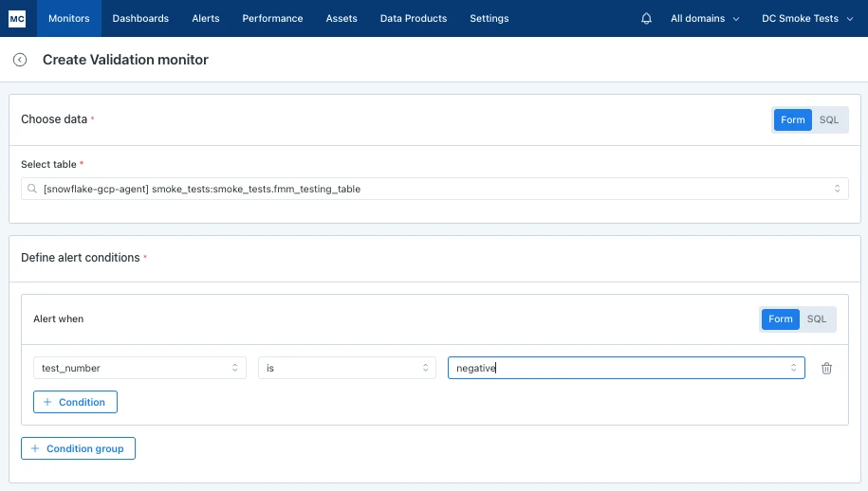Go to the Data Products tab
The image size is (868, 491).
tap(414, 18)
